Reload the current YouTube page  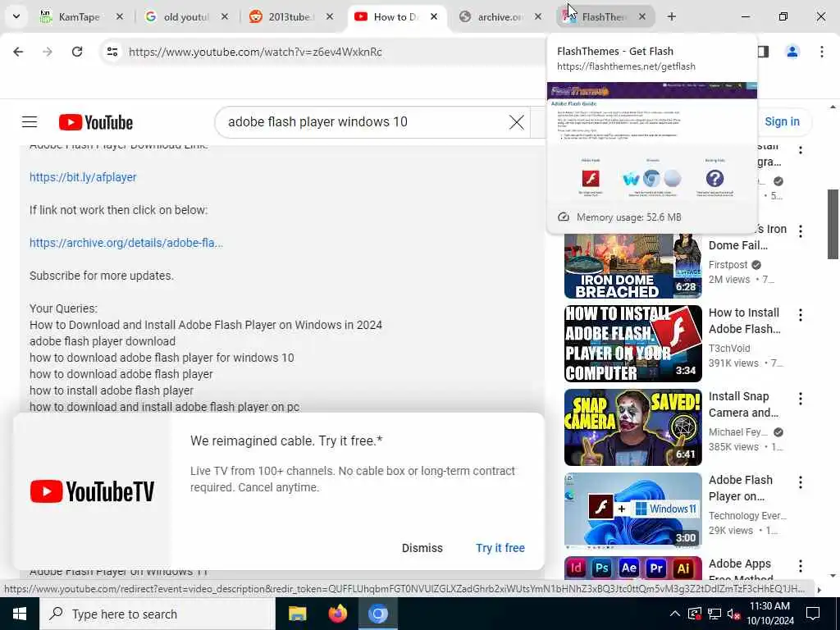pyautogui.click(x=77, y=52)
